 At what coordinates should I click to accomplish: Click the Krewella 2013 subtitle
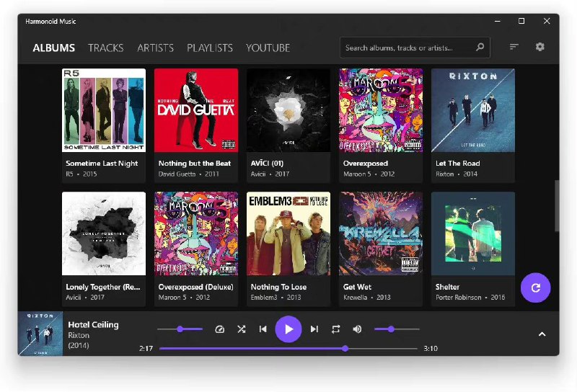click(x=367, y=297)
